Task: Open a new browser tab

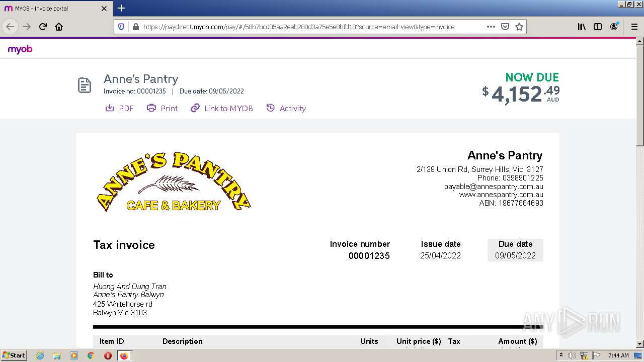Action: coord(121,8)
